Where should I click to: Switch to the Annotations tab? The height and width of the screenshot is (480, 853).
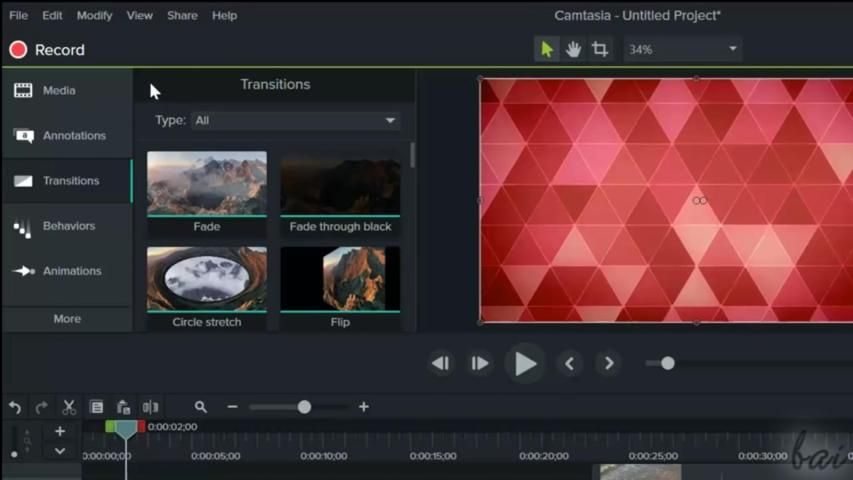tap(67, 136)
